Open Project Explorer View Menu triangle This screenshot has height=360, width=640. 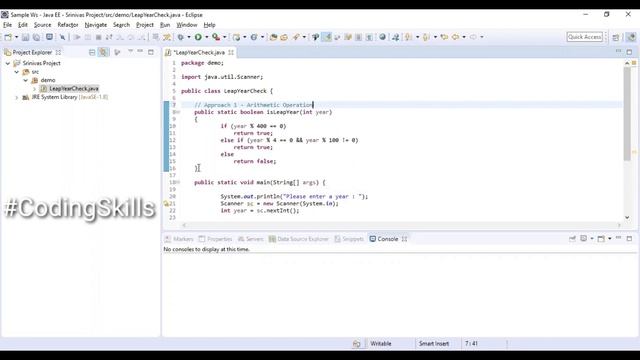131,51
